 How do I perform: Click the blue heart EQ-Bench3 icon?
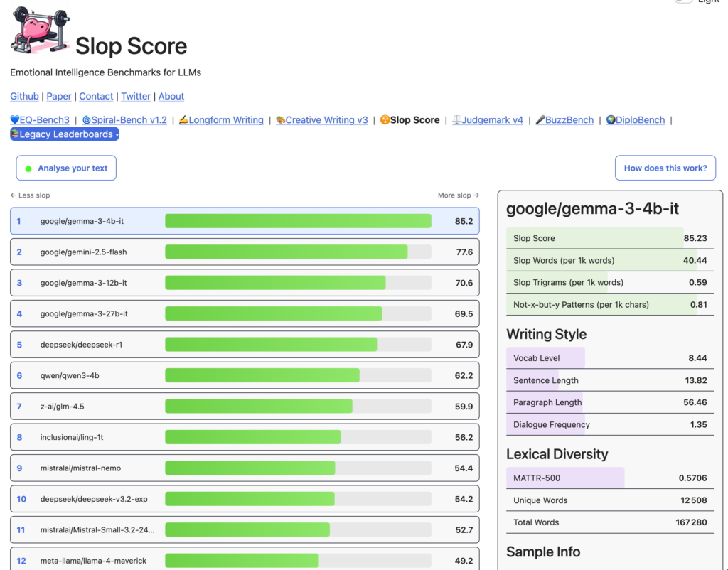(15, 119)
